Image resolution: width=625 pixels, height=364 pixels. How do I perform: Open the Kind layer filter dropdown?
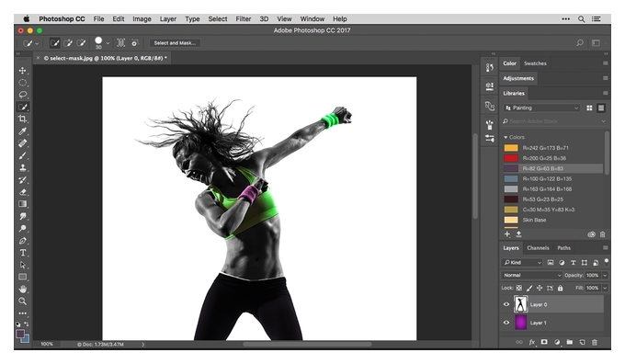522,262
